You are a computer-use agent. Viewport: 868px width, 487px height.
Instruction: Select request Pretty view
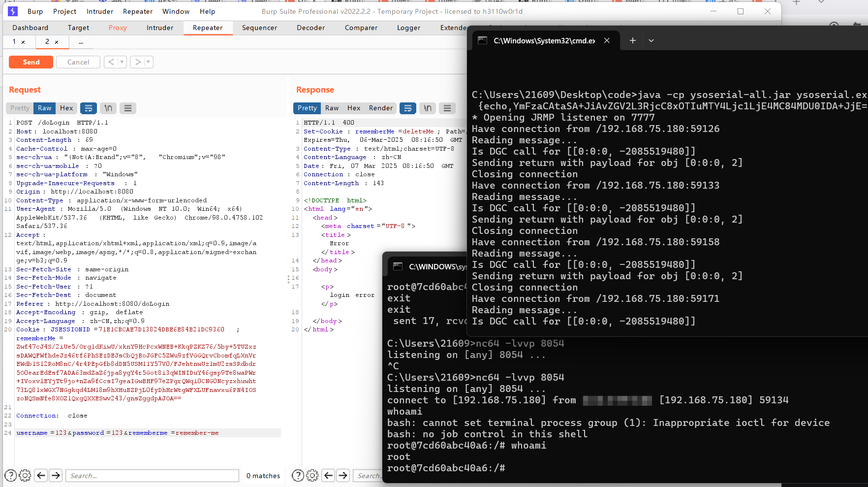point(20,108)
